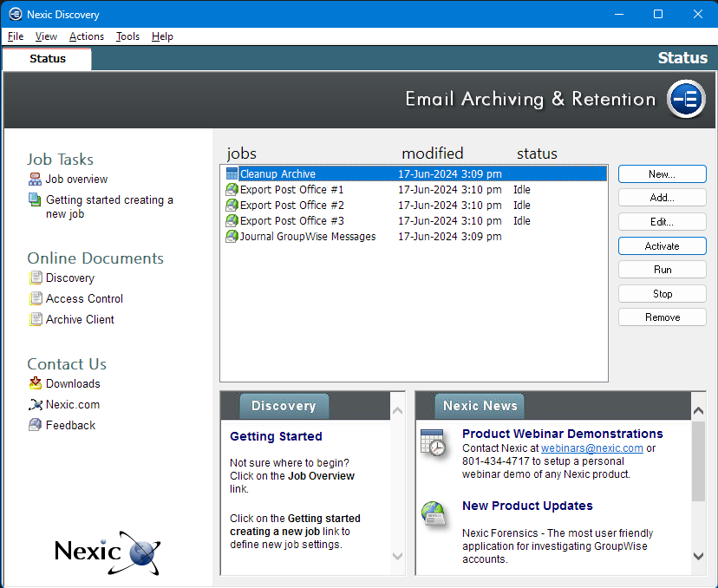The image size is (718, 588).
Task: Open the View menu
Action: (46, 36)
